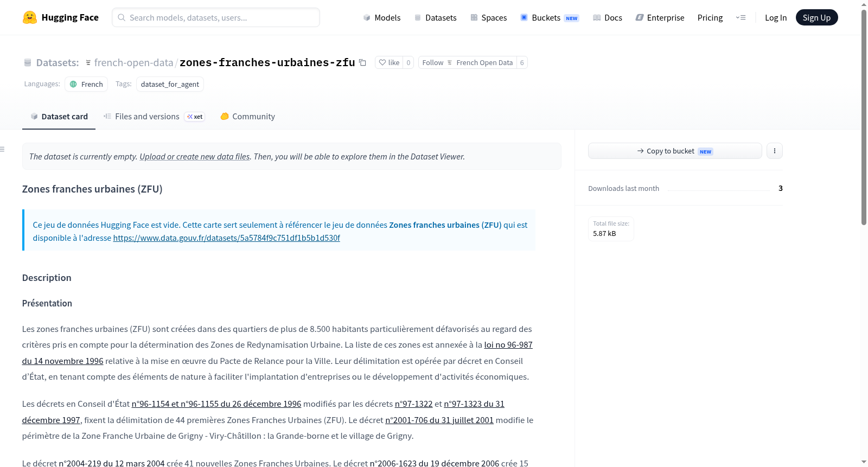Image resolution: width=868 pixels, height=467 pixels.
Task: Click the Copy to bucket button
Action: tap(675, 151)
